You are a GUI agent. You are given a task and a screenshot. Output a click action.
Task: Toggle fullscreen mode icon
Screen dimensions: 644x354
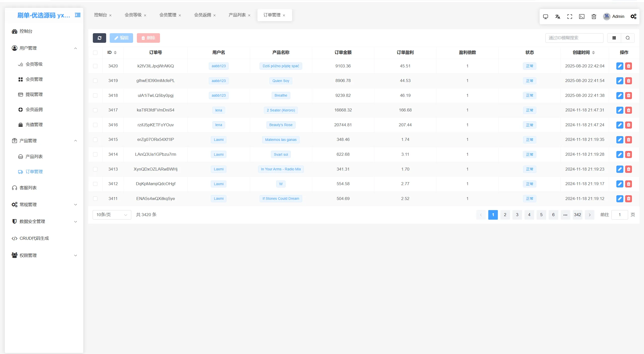[570, 17]
